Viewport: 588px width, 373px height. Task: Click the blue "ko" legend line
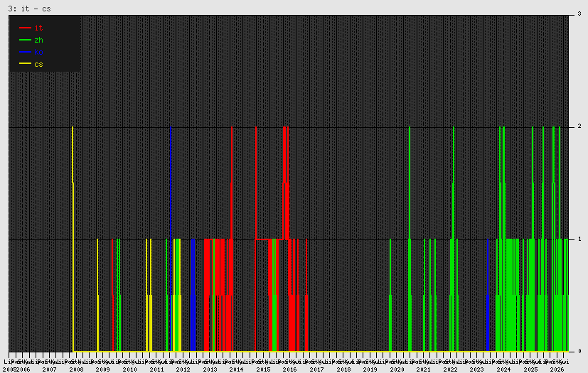point(25,52)
